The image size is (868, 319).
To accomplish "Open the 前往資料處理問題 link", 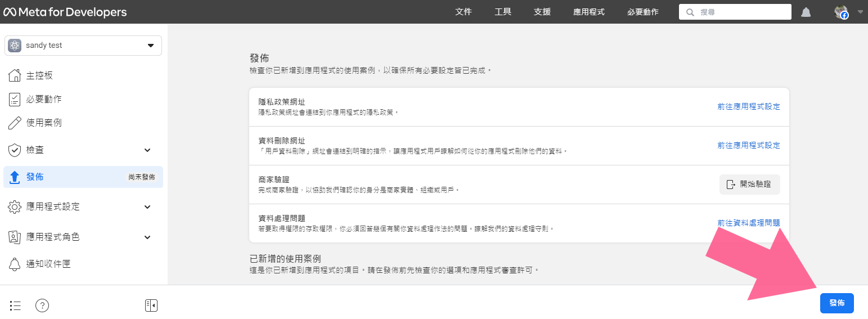I will (x=749, y=223).
